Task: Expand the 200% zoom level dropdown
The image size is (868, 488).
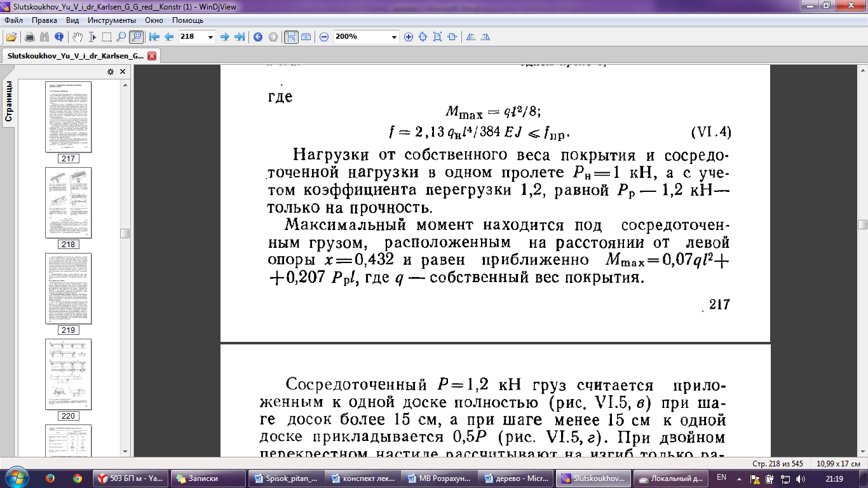Action: pos(393,37)
